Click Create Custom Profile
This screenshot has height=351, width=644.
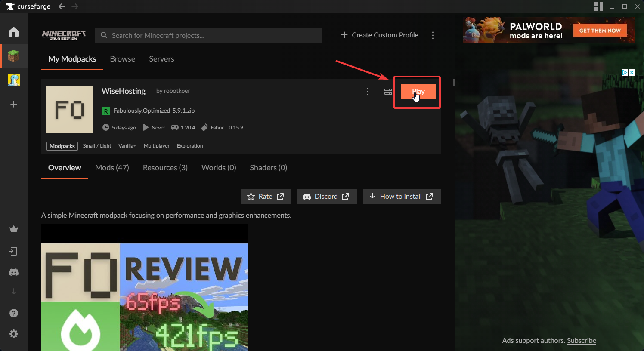(x=380, y=35)
